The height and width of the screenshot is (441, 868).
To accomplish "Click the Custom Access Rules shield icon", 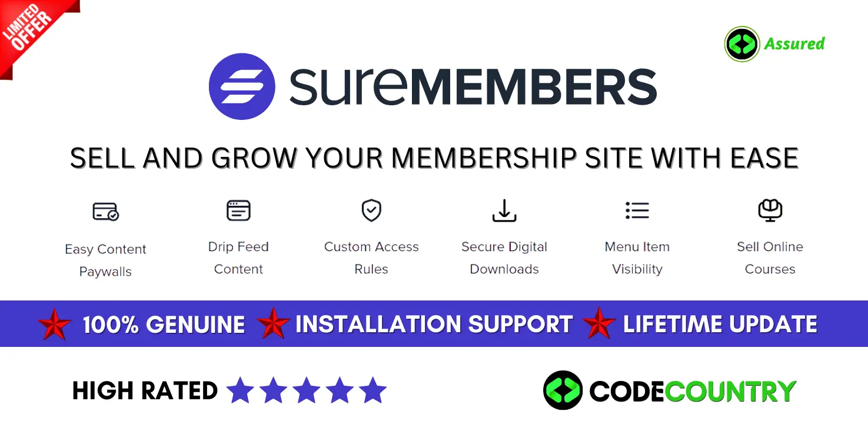I will 371,210.
